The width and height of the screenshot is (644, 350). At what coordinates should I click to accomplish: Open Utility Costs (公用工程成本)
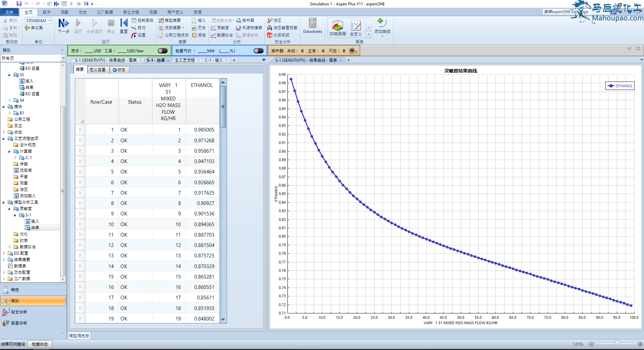(x=173, y=35)
